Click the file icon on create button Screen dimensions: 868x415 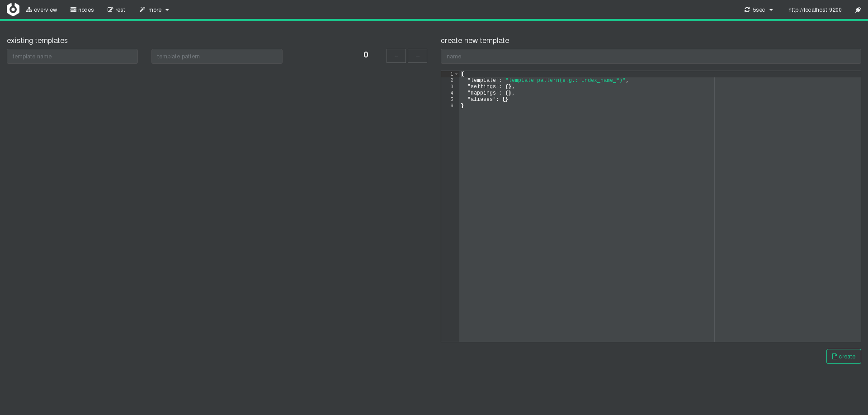(x=835, y=357)
